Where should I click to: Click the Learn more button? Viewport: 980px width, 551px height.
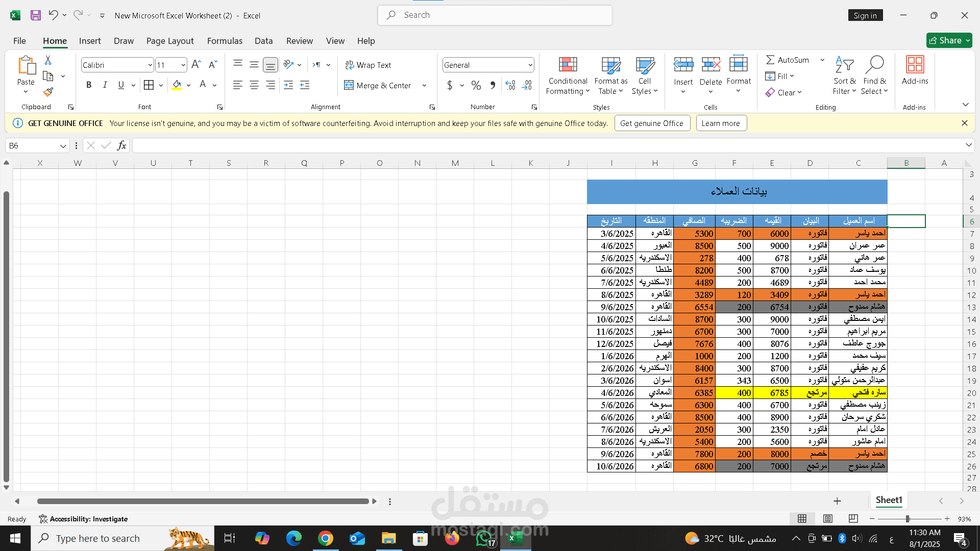coord(721,123)
